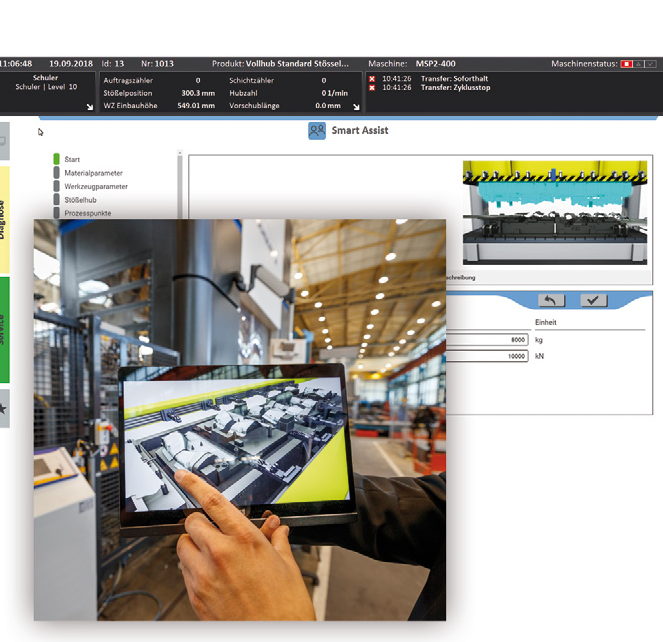Expand the counters panel arrow
This screenshot has height=642, width=663.
(356, 107)
